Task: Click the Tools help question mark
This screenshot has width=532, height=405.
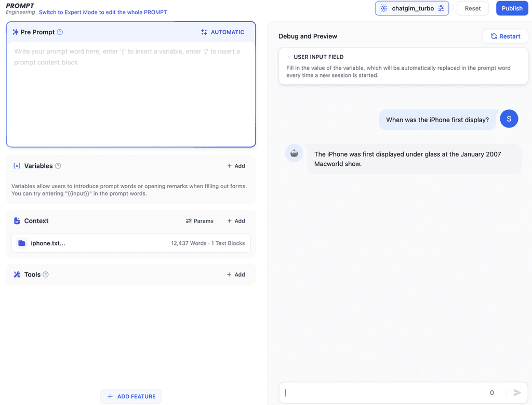Action: (45, 274)
